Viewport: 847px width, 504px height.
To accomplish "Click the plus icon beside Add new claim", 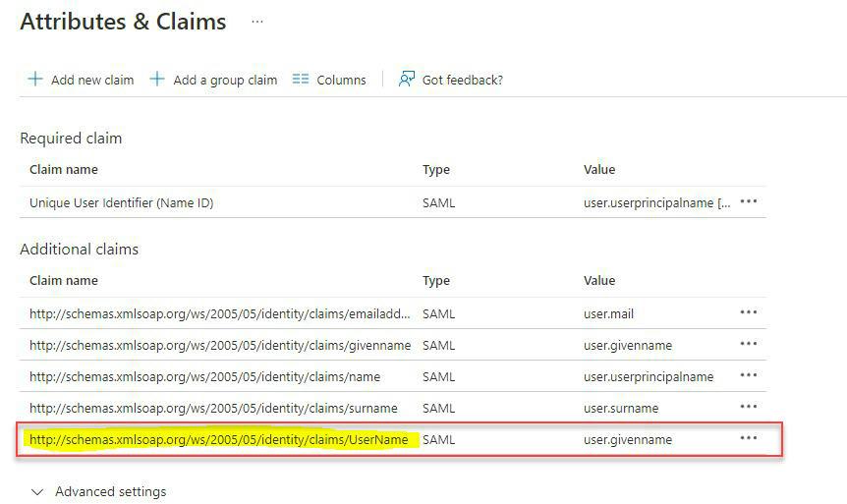I will pyautogui.click(x=35, y=79).
